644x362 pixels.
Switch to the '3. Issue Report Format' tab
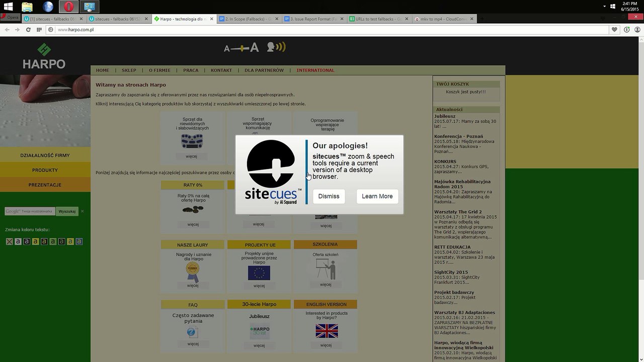(314, 19)
